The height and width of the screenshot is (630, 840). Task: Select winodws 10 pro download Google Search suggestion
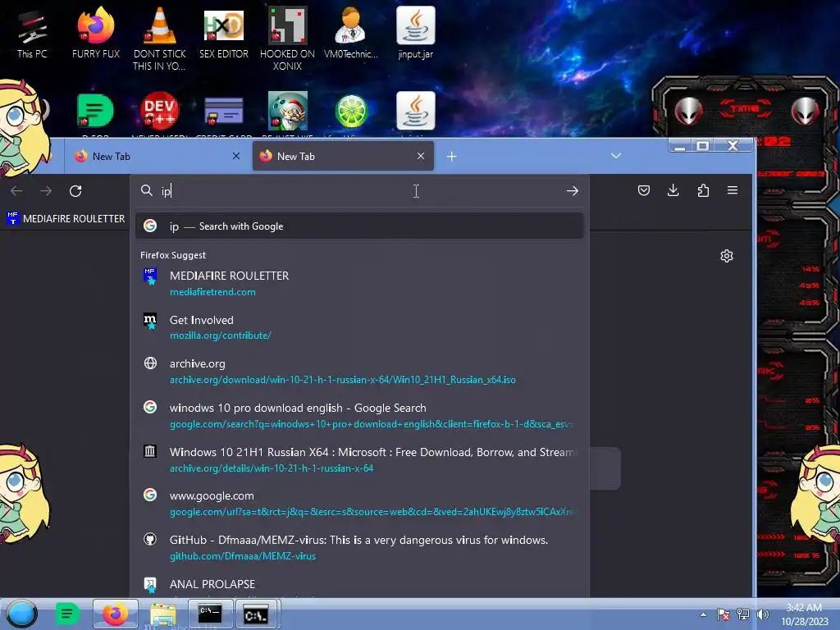[359, 416]
